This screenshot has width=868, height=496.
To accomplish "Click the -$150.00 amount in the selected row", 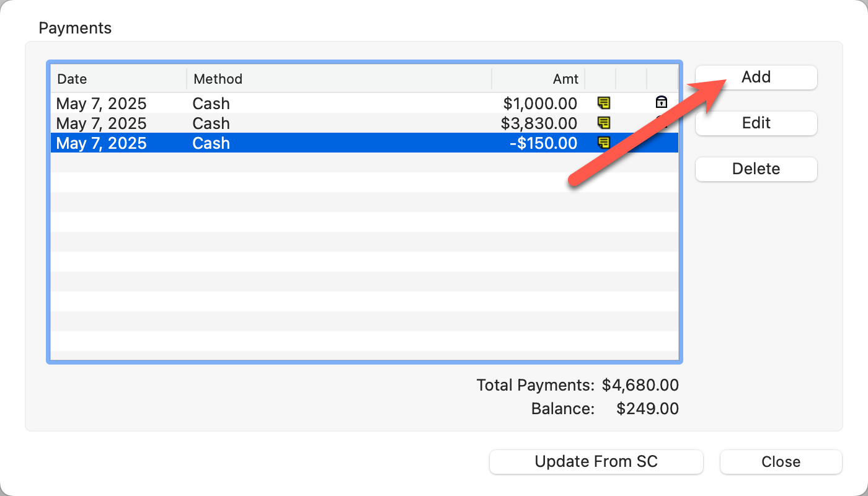I will 544,143.
